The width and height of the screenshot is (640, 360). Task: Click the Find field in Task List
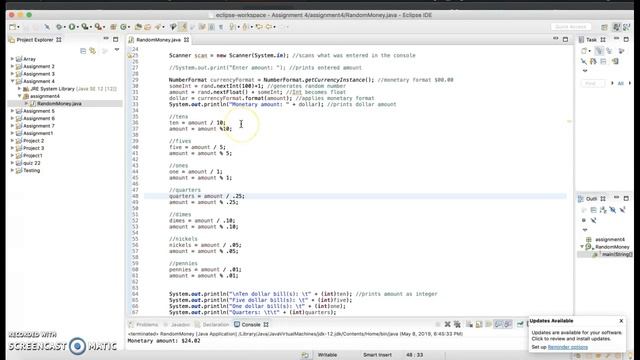pos(593,83)
